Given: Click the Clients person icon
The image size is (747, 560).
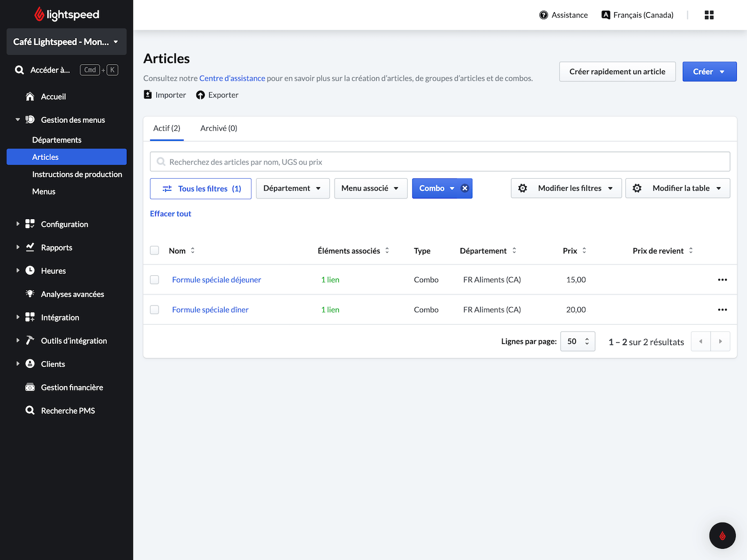Looking at the screenshot, I should click(x=30, y=364).
